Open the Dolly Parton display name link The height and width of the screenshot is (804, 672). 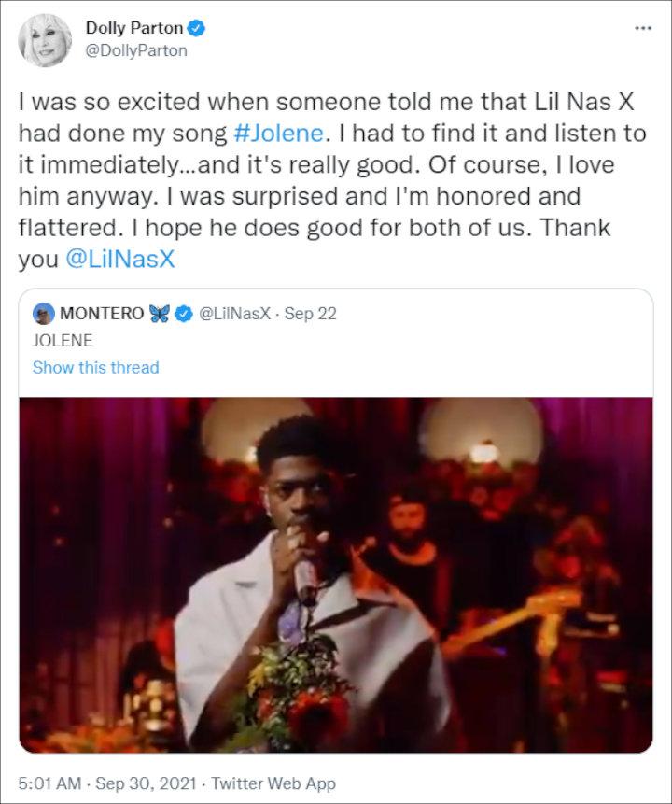(133, 28)
